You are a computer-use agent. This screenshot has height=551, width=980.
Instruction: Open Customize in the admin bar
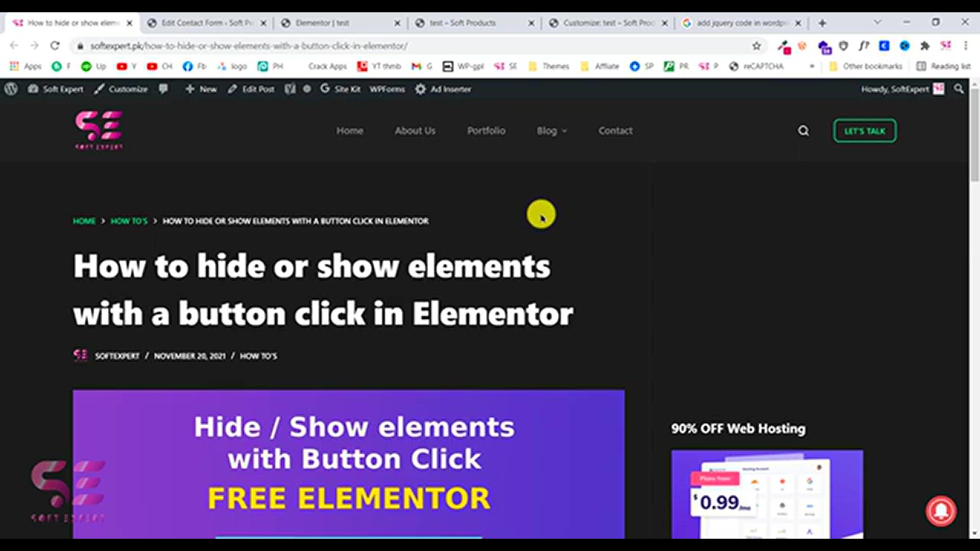tap(121, 89)
